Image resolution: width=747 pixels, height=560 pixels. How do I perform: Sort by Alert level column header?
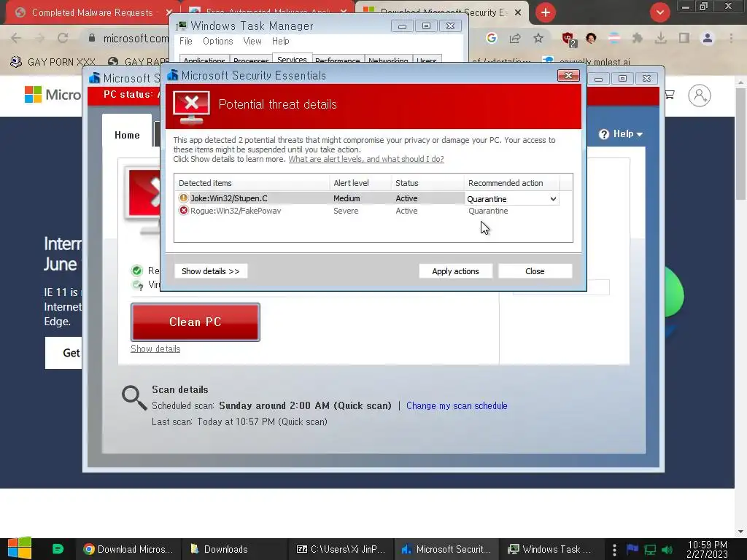(360, 183)
